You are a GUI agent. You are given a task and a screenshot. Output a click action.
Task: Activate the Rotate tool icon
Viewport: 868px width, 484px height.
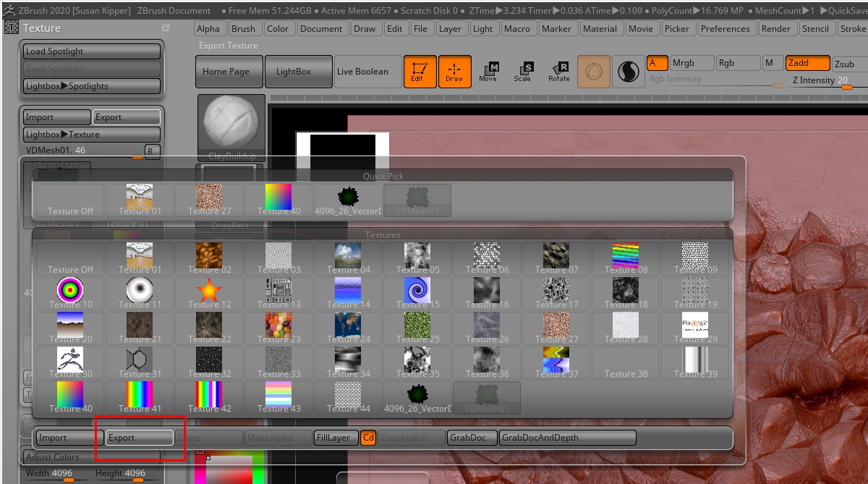click(558, 71)
